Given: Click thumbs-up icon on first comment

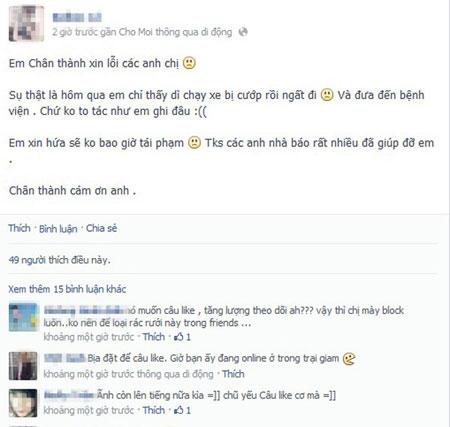Looking at the screenshot, I should coord(179,337).
